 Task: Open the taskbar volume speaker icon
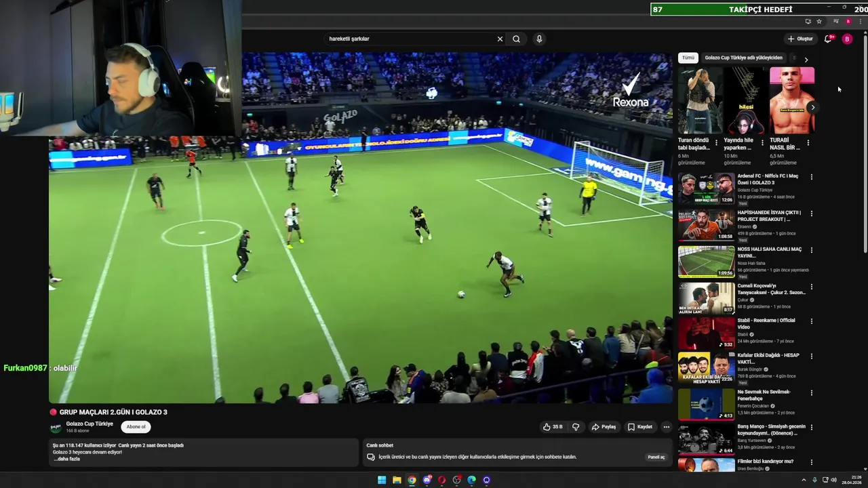[833, 480]
